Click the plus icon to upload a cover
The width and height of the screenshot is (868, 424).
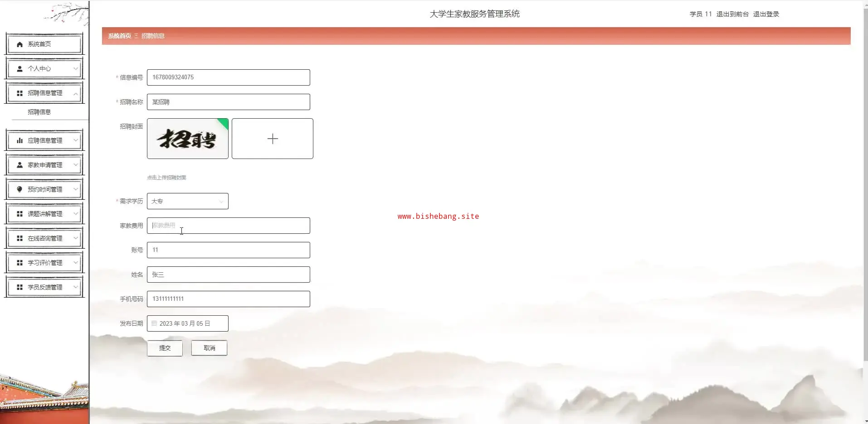(x=273, y=139)
